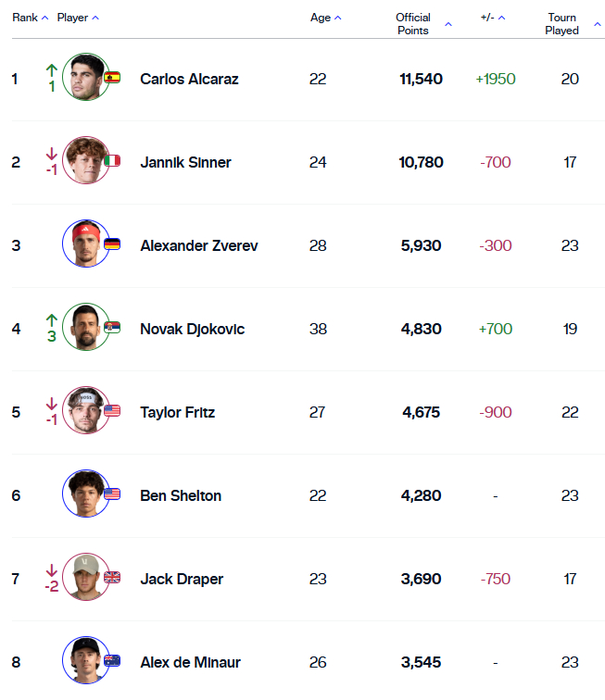Click the green up arrow for Djokovic
Screen dimensions: 605x700
pyautogui.click(x=52, y=320)
